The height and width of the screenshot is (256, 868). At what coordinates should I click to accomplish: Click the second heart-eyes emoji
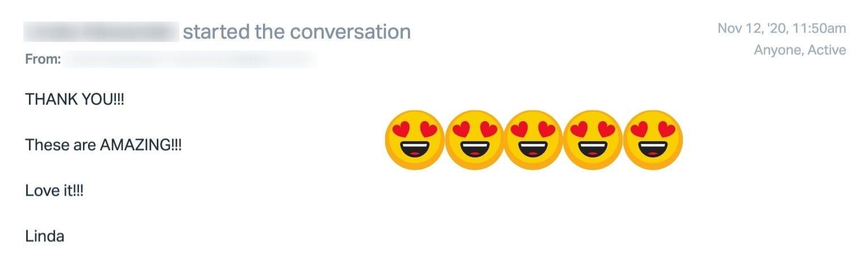[x=474, y=140]
